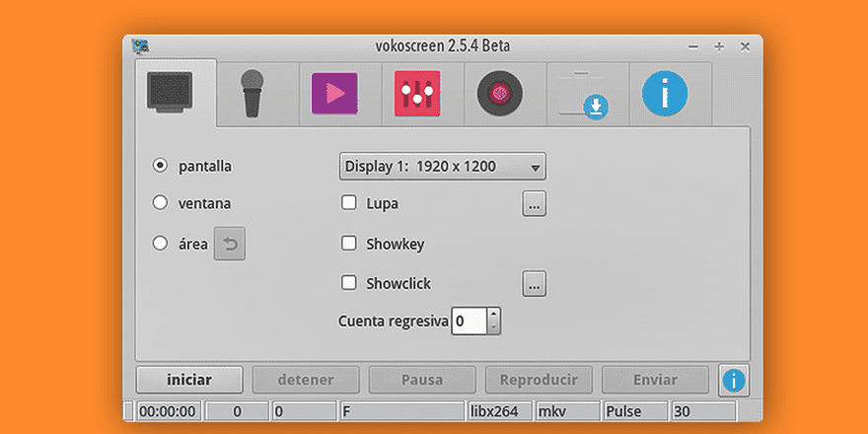Click the Pausa button
Viewport: 868px width, 434px height.
coord(422,381)
